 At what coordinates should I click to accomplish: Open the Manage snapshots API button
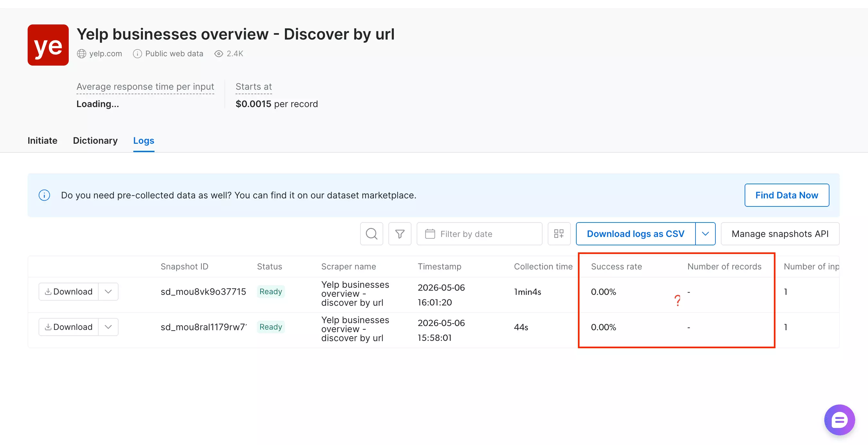click(x=780, y=233)
